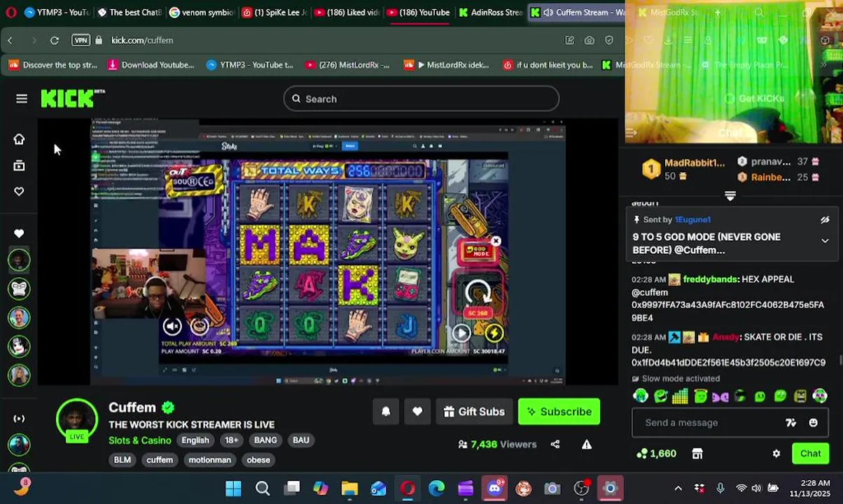
Task: Click the solid white heart in the sidebar
Action: pyautogui.click(x=19, y=233)
